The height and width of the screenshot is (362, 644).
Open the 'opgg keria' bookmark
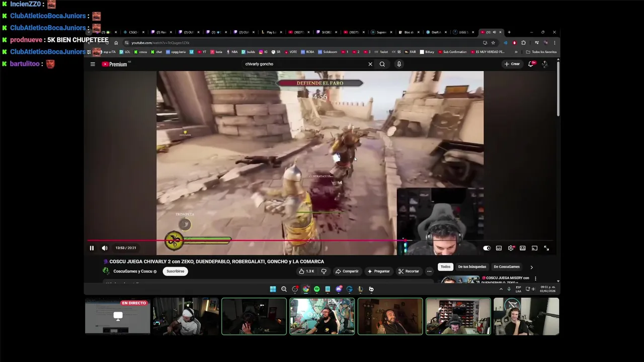(x=176, y=52)
